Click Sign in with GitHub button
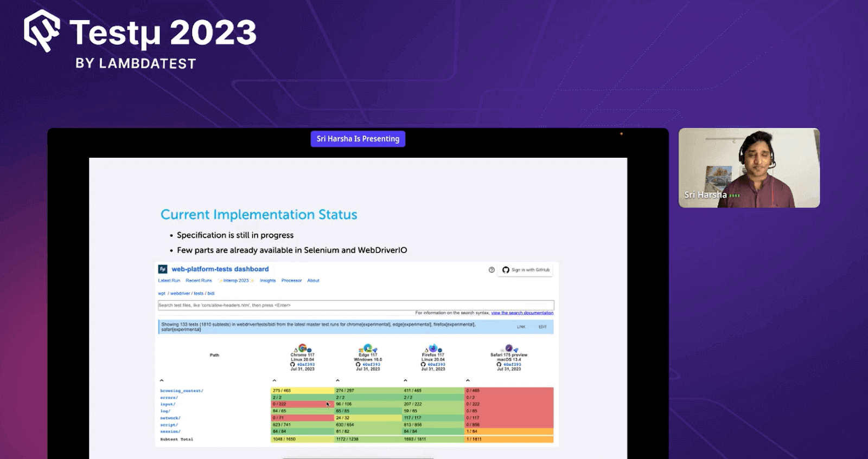The width and height of the screenshot is (868, 459). pyautogui.click(x=526, y=270)
